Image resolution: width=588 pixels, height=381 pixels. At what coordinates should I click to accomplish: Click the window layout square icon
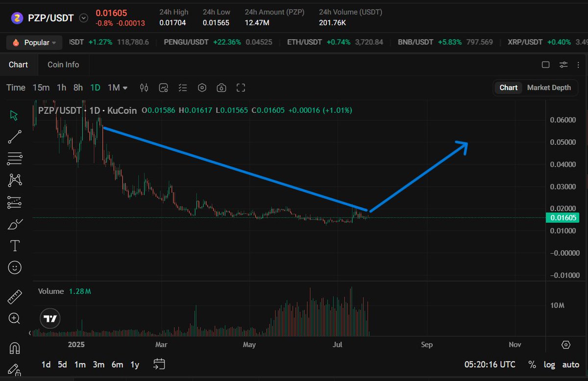click(545, 65)
